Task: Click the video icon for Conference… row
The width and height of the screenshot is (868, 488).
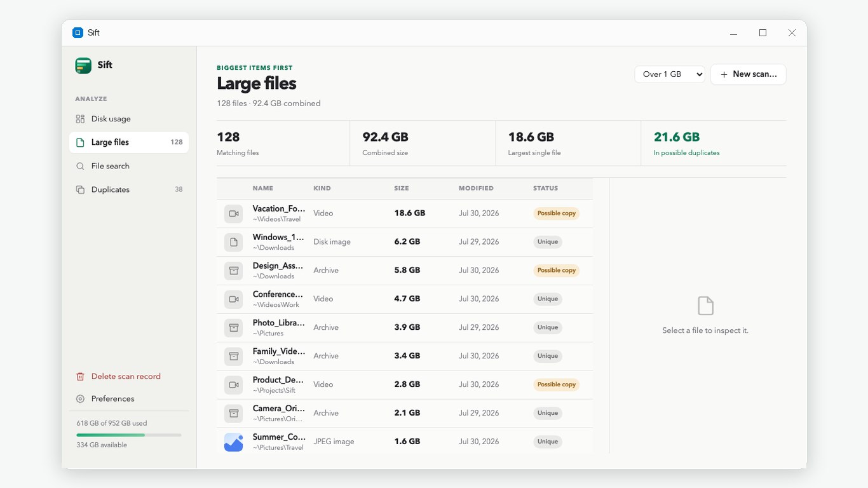Action: pyautogui.click(x=234, y=299)
